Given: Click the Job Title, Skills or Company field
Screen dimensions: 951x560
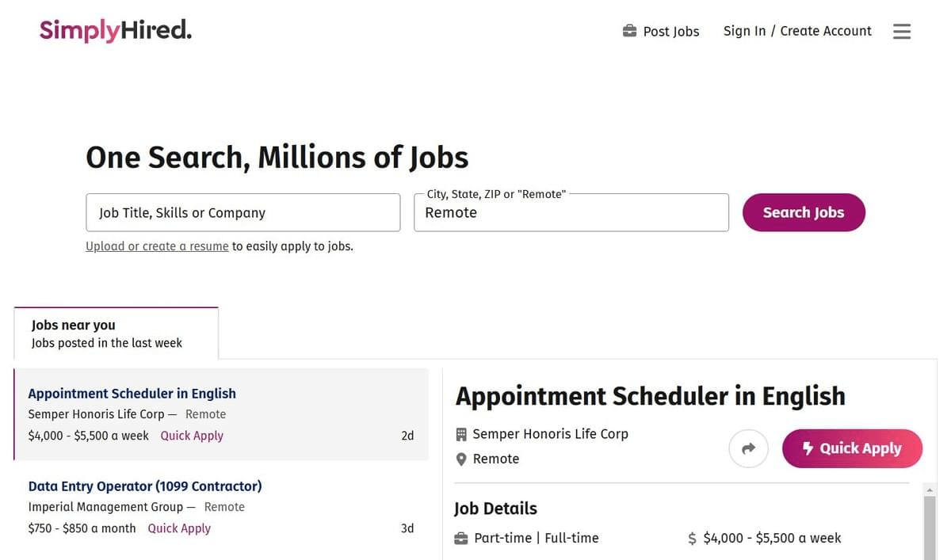Looking at the screenshot, I should tap(243, 212).
